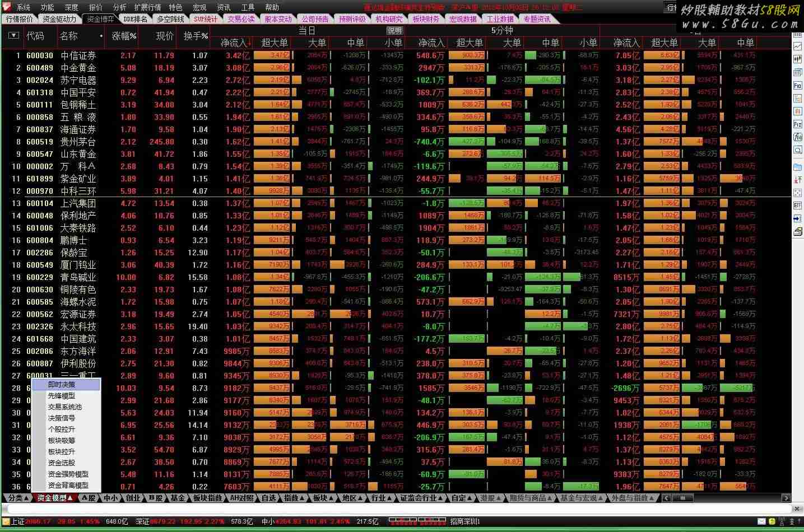Click the 说明 button above the 当日 columns
The height and width of the screenshot is (532, 804).
tap(394, 30)
